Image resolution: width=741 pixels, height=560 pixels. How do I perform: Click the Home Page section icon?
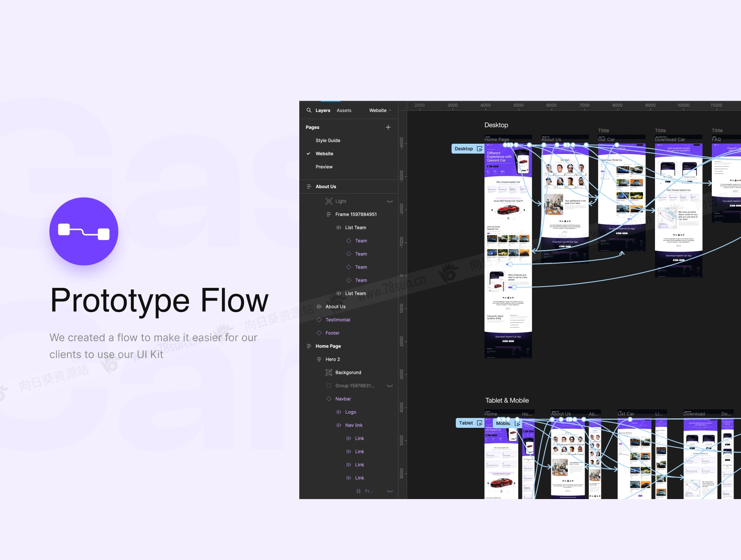pyautogui.click(x=309, y=346)
